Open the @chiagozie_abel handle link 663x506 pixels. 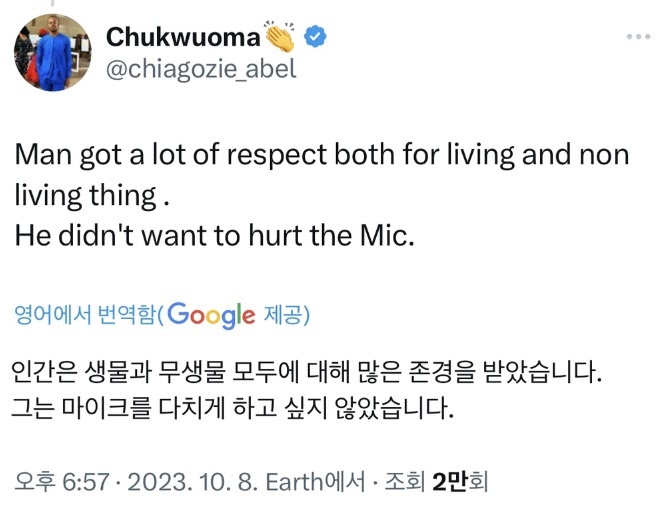pos(201,70)
